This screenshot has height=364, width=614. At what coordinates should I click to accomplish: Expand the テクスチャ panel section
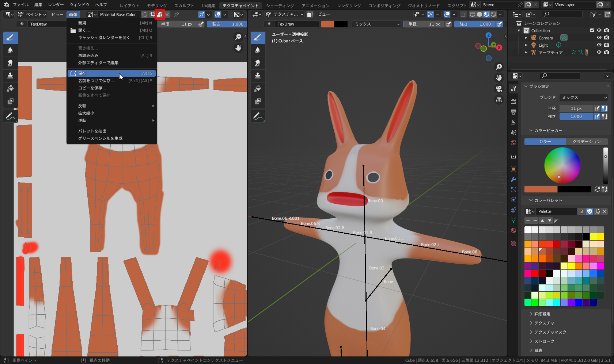[544, 323]
